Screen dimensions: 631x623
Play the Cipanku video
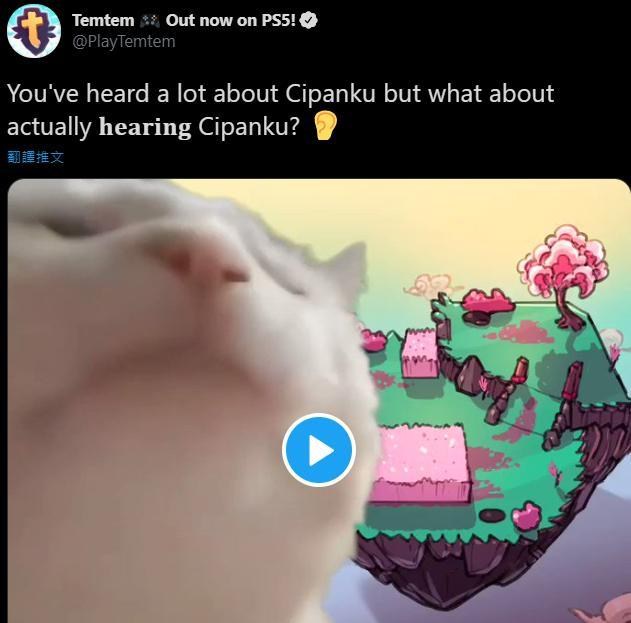click(x=319, y=450)
